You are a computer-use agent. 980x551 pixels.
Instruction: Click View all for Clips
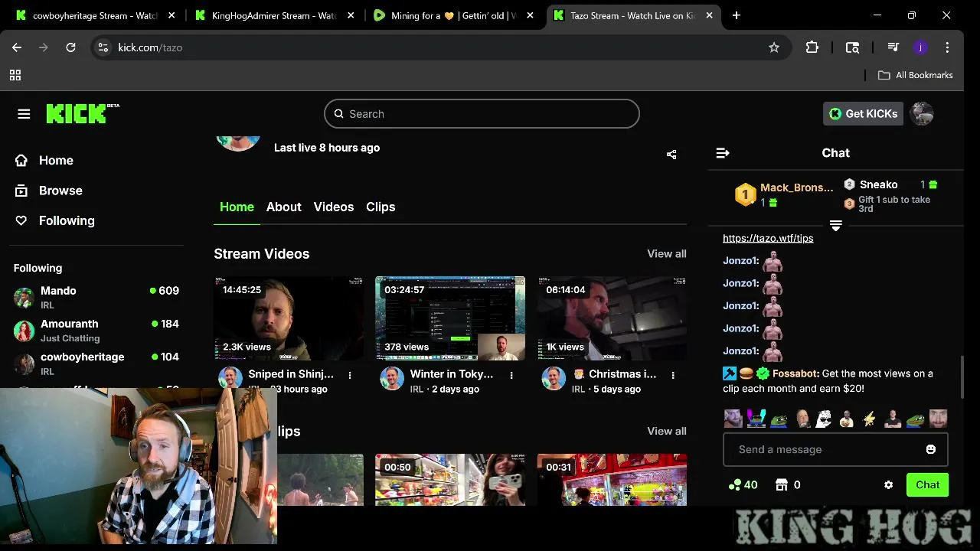(x=667, y=431)
